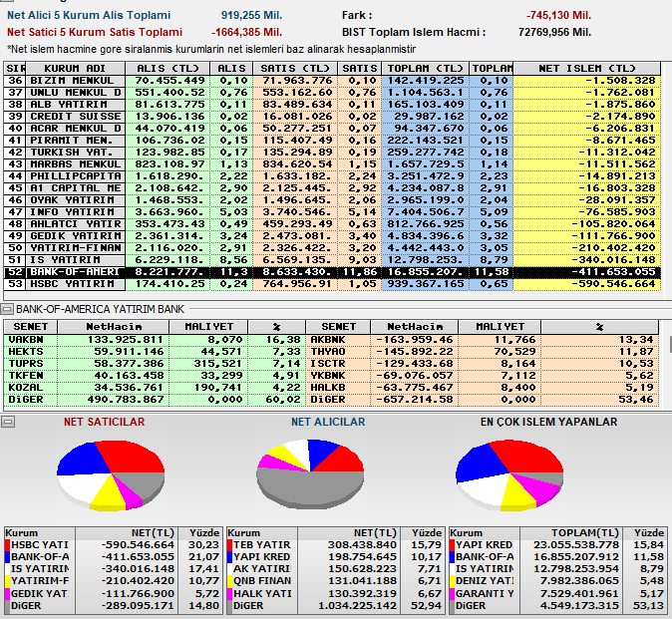
Task: Click the SIR column header
Action: [15, 69]
